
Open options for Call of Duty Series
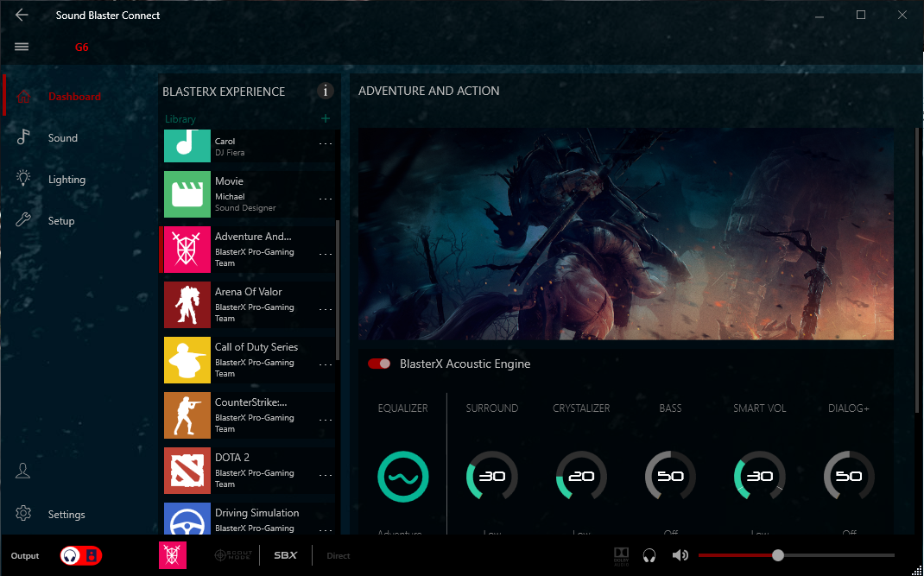pos(326,364)
